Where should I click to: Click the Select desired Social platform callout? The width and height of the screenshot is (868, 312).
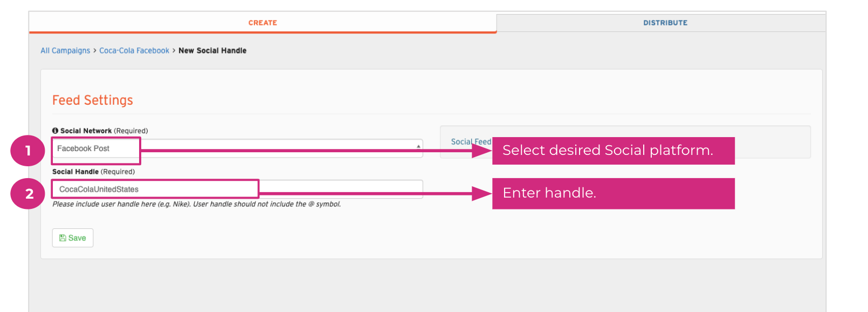(x=613, y=151)
